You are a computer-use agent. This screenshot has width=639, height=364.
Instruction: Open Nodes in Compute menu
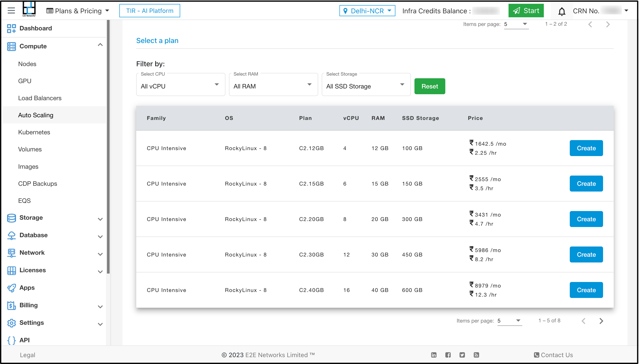pos(27,64)
